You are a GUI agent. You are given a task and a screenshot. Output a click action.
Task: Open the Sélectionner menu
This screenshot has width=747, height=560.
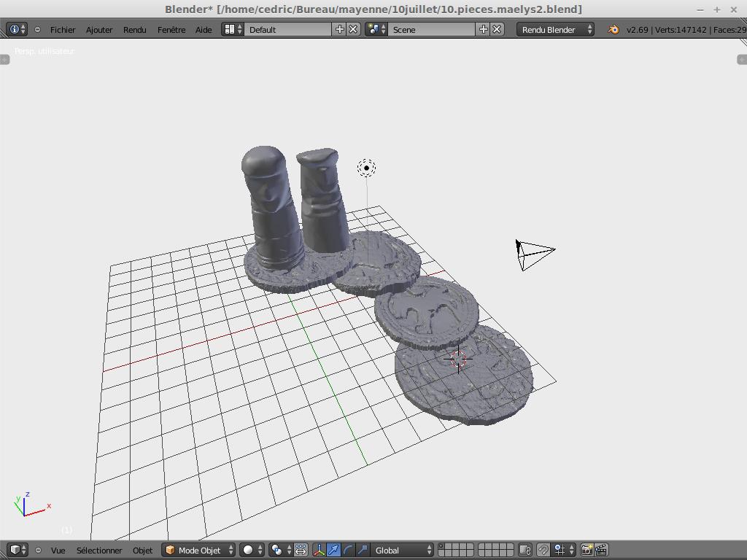[99, 550]
